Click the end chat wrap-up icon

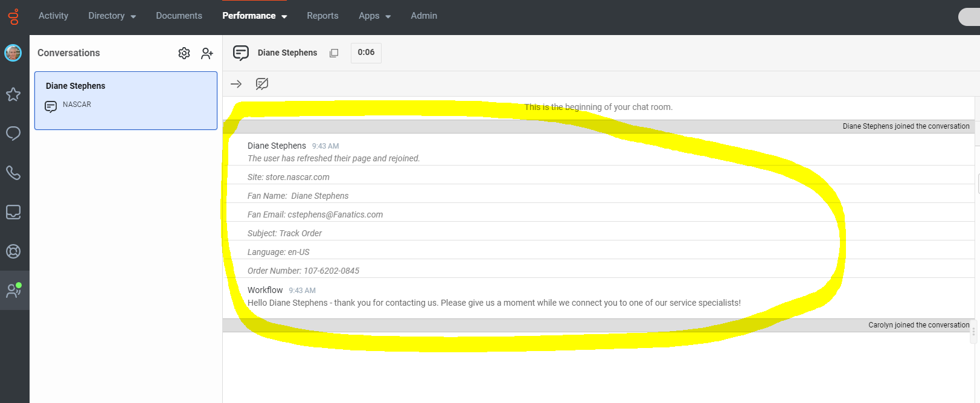(262, 84)
